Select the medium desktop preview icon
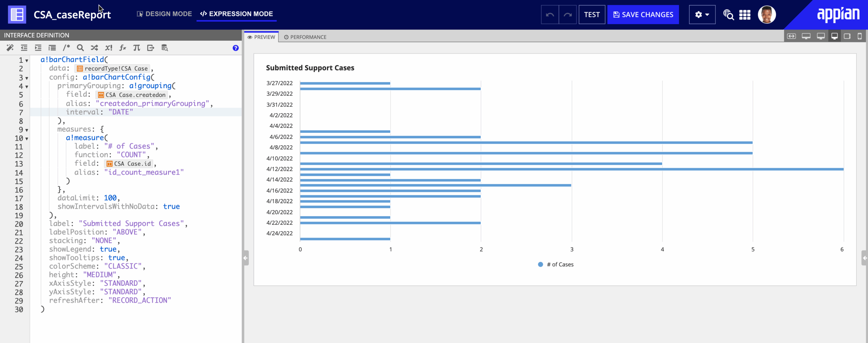Image resolution: width=868 pixels, height=343 pixels. (x=821, y=36)
